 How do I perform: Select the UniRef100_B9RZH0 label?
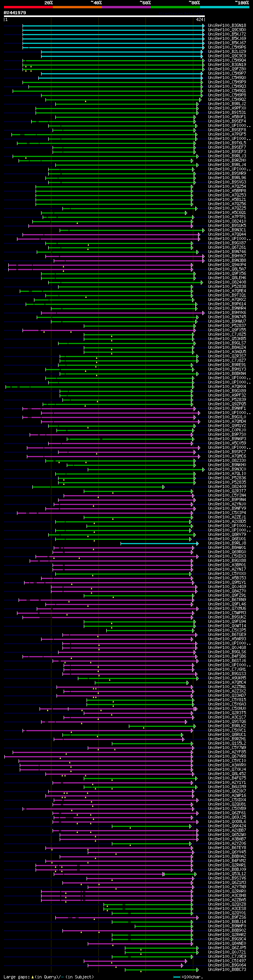click(x=227, y=161)
